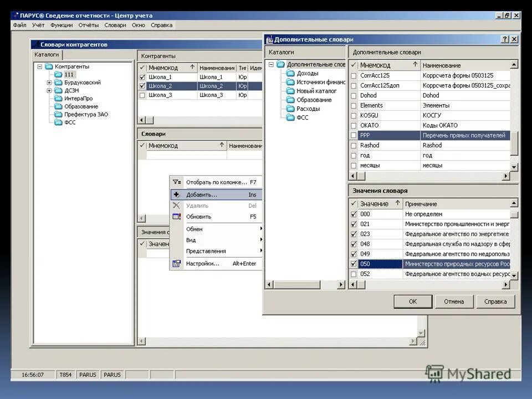The height and width of the screenshot is (399, 532).
Task: Uncheck the Школа_1 checkbox
Action: [x=142, y=77]
